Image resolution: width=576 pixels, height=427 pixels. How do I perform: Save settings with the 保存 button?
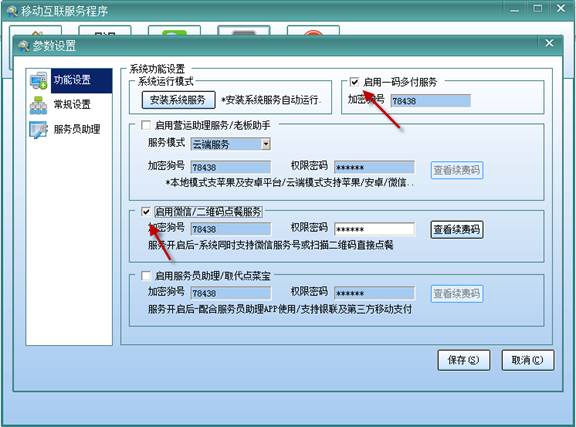click(464, 360)
